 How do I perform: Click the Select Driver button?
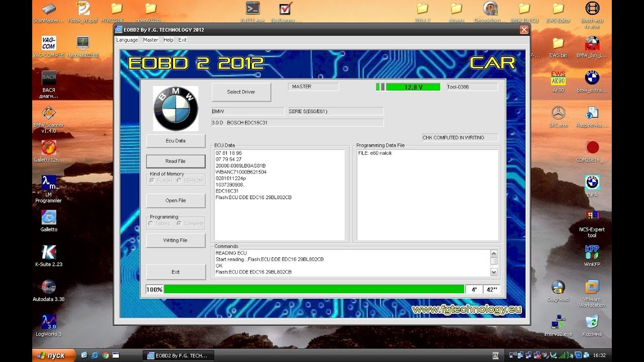[241, 92]
